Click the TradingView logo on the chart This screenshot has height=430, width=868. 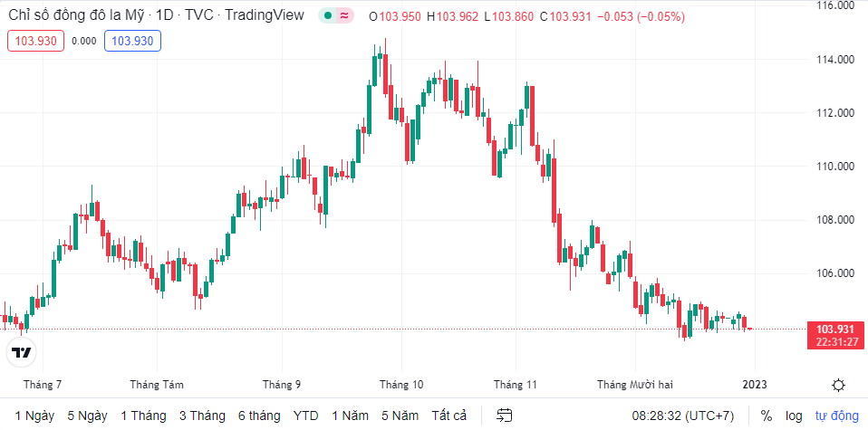tap(24, 352)
